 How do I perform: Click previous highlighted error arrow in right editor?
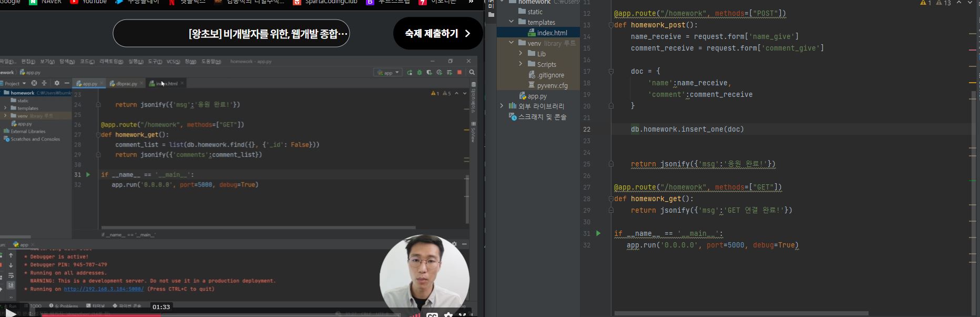958,3
